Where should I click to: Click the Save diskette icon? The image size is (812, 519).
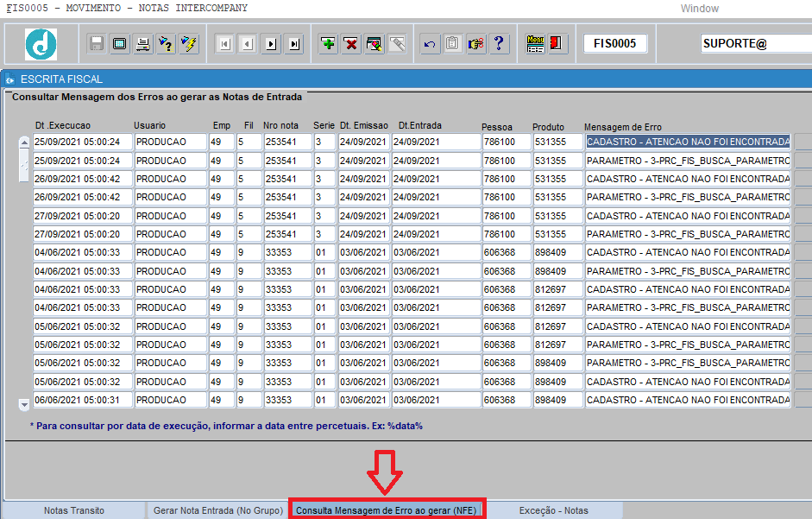coord(97,44)
